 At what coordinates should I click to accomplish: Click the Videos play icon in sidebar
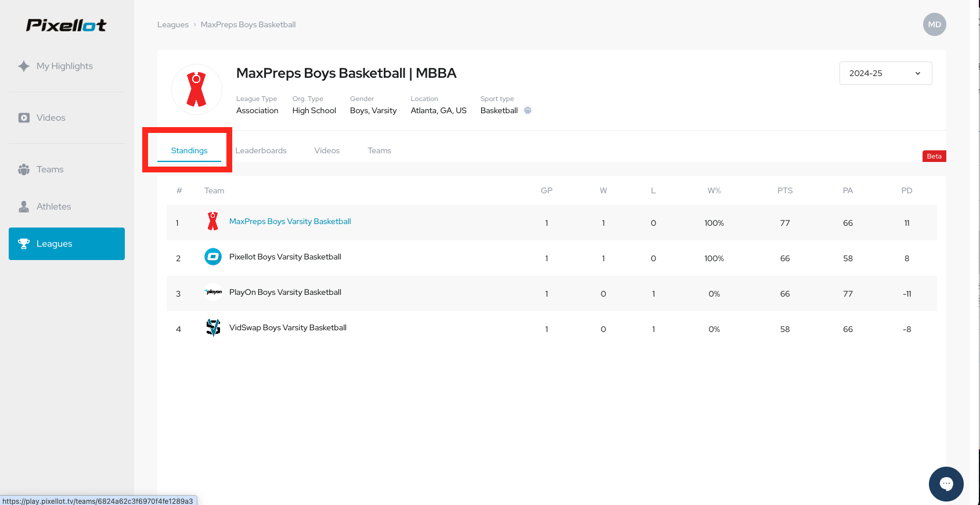coord(24,118)
